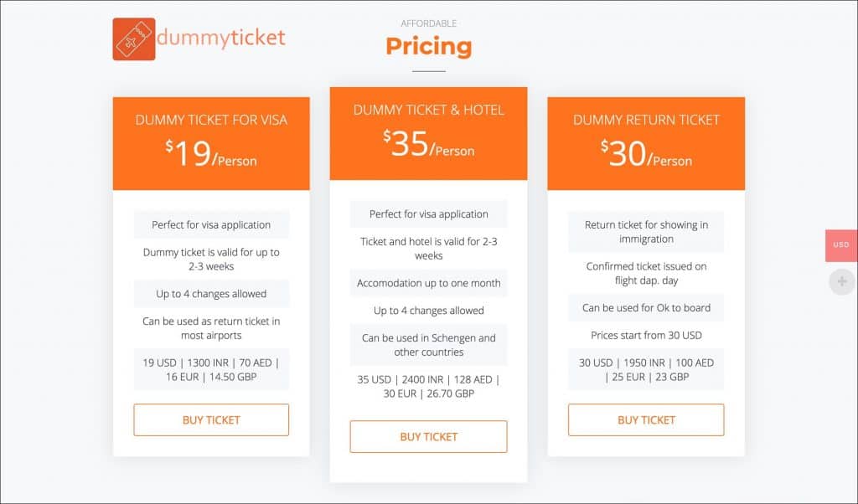Open the USD currency switcher tab
The width and height of the screenshot is (858, 504).
point(841,245)
